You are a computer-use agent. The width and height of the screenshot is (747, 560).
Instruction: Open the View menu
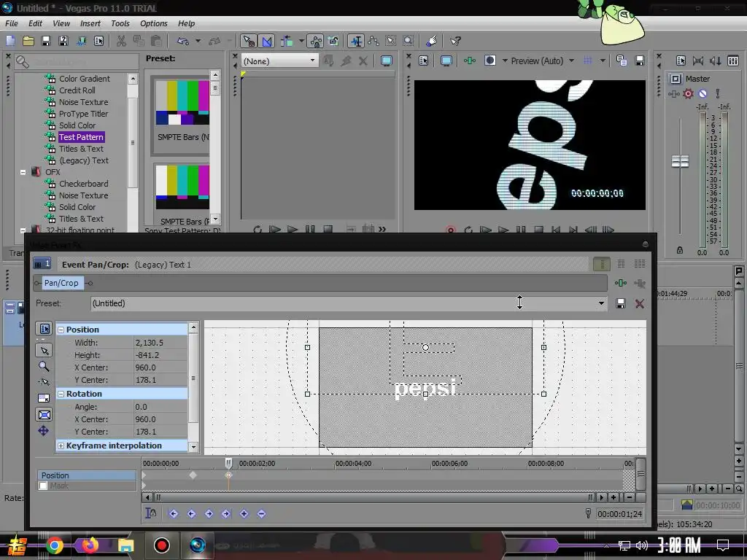(61, 23)
